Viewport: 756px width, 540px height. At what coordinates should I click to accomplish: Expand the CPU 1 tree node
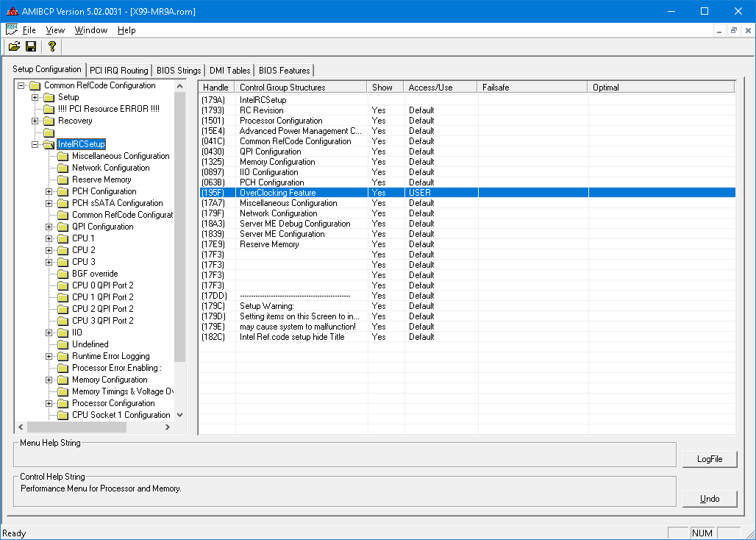point(49,238)
